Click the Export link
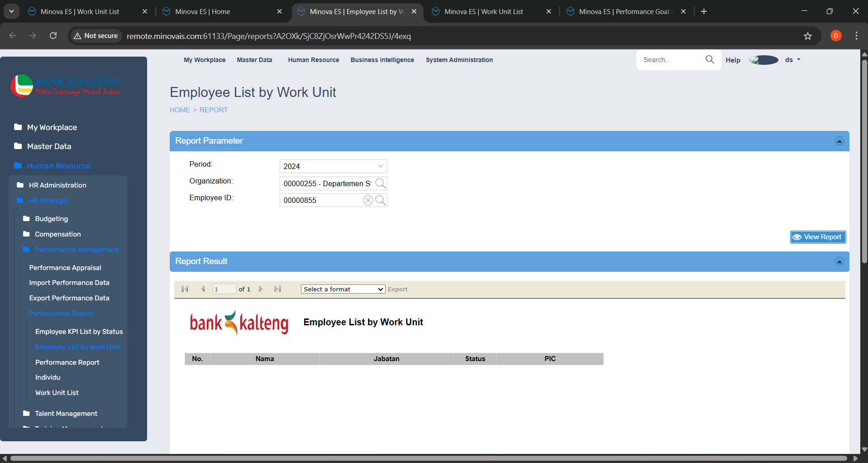The height and width of the screenshot is (463, 868). click(x=398, y=289)
